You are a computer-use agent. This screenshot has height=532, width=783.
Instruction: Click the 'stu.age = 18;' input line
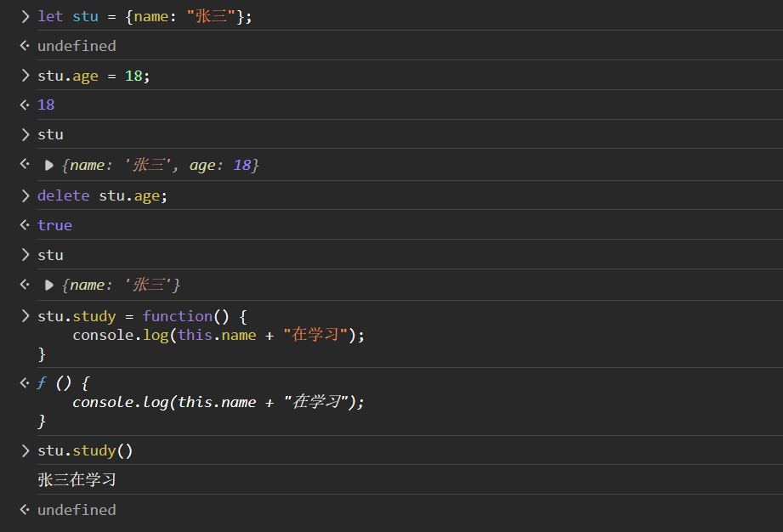click(94, 76)
